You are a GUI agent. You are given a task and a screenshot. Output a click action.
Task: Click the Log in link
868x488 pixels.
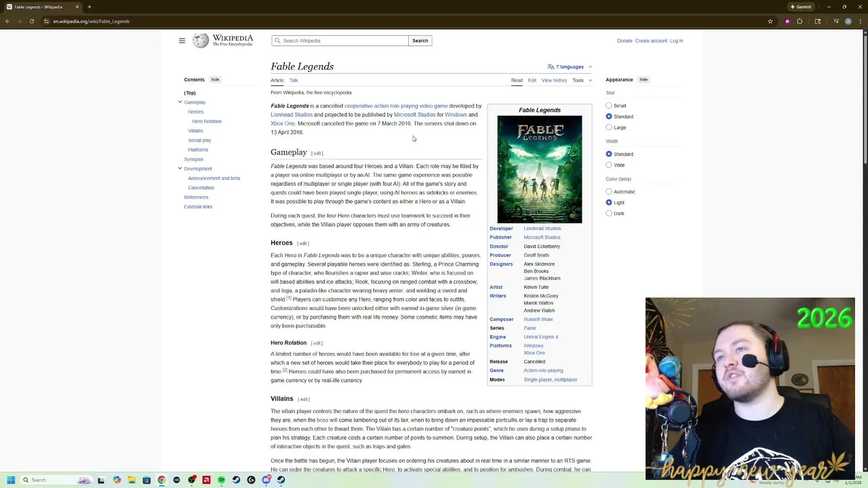coord(676,41)
